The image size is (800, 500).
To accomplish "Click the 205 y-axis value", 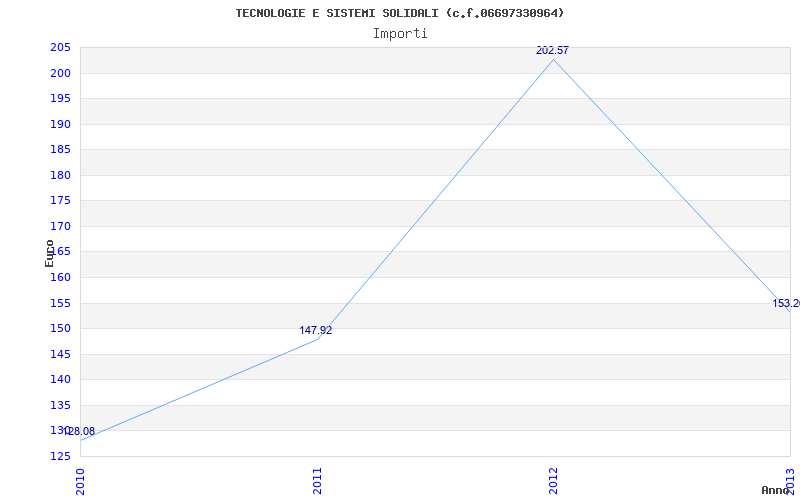I will (60, 47).
